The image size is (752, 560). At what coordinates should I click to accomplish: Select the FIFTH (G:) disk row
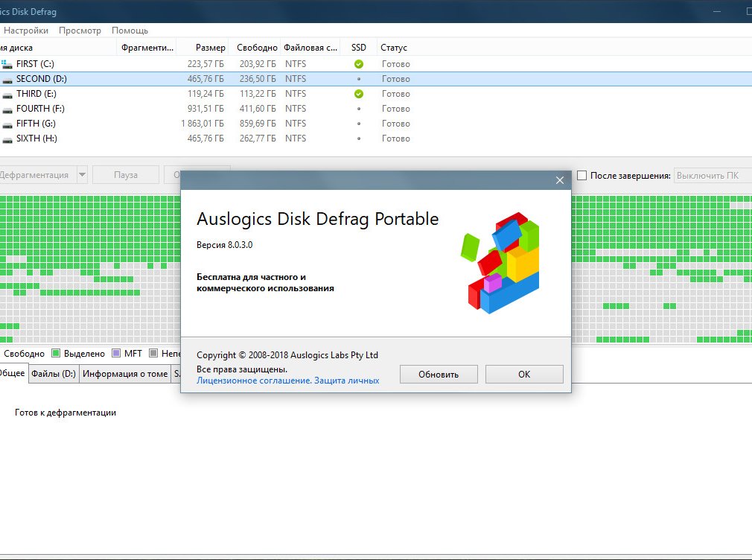pos(376,124)
